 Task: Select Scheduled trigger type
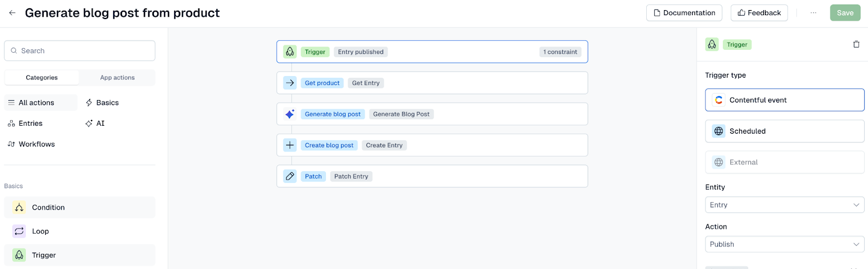pos(785,131)
